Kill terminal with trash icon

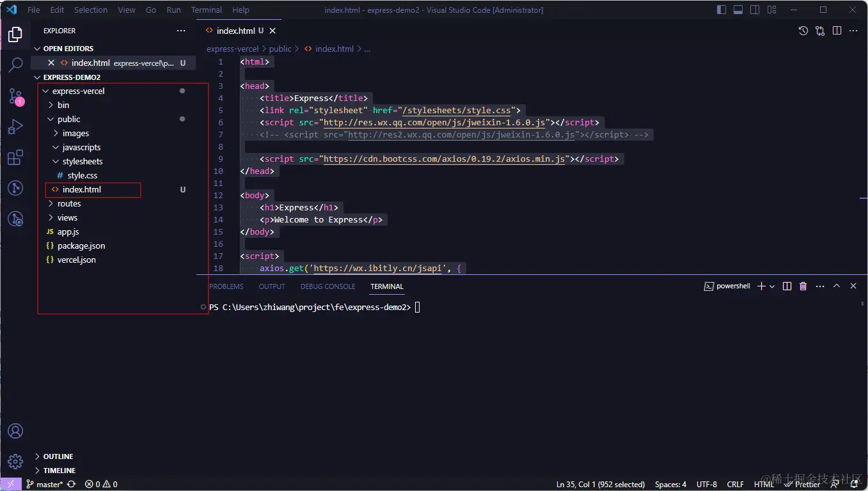[803, 286]
